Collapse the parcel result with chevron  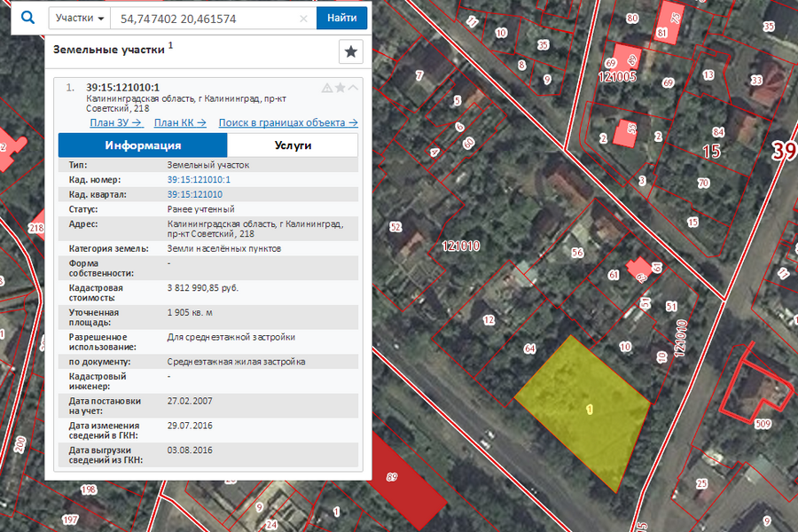point(353,88)
